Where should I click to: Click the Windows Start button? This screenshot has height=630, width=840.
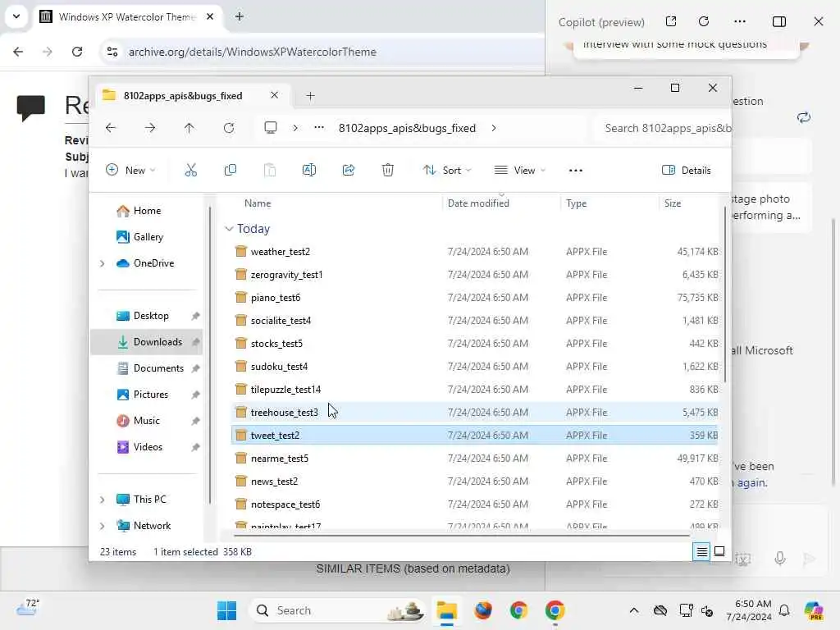click(x=226, y=610)
